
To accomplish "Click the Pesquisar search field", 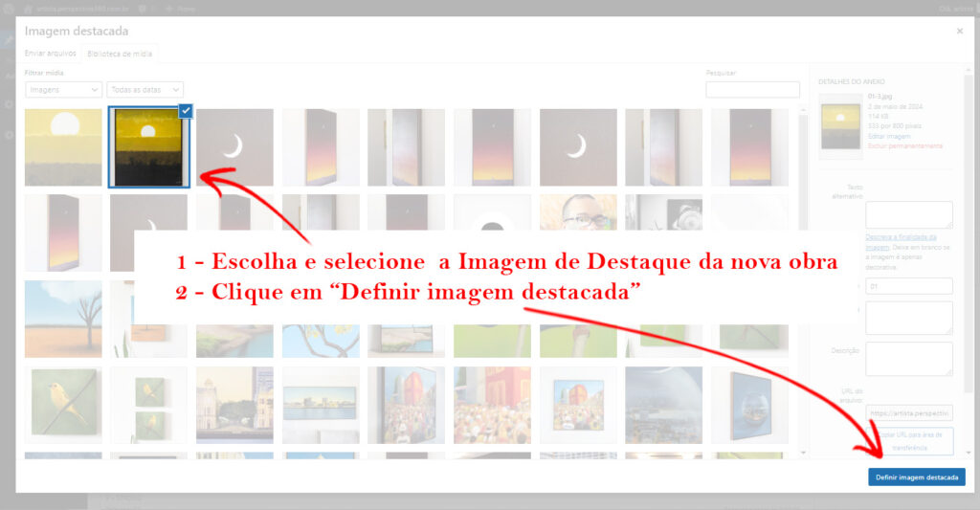I will pos(752,90).
